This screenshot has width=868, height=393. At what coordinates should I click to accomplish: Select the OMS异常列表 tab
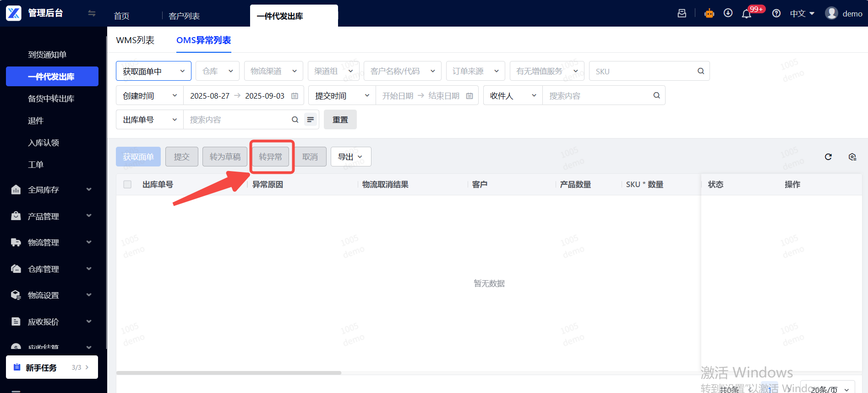203,40
